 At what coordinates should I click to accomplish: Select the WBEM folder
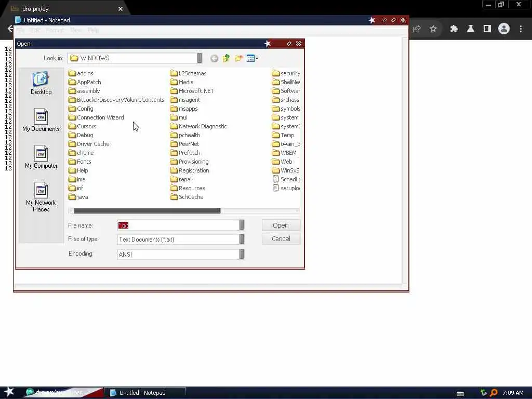(284, 153)
